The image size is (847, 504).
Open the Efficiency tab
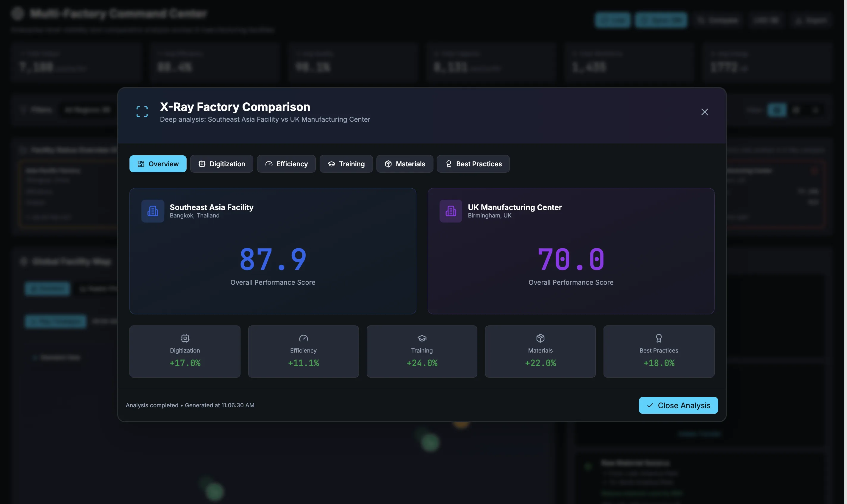coord(286,164)
